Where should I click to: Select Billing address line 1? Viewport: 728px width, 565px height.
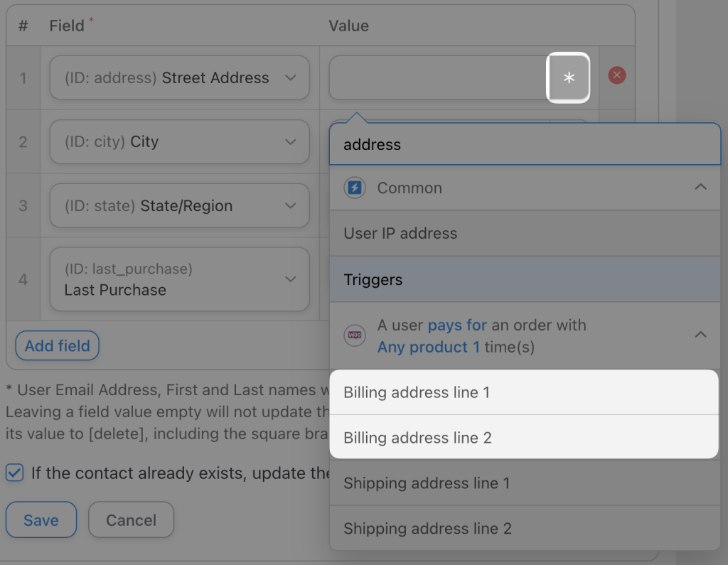(x=415, y=392)
